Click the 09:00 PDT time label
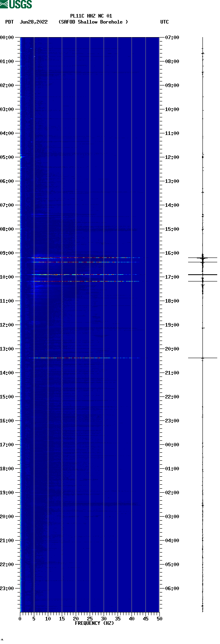Image resolution: width=220 pixels, height=644 pixels. tap(7, 253)
